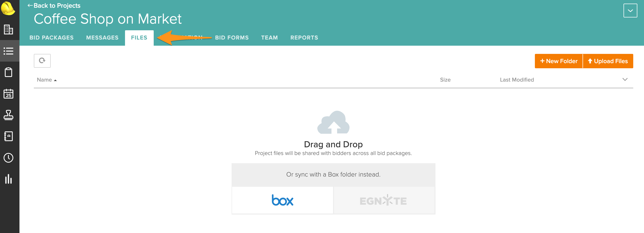Click the stamp icon in sidebar
644x233 pixels.
[8, 115]
